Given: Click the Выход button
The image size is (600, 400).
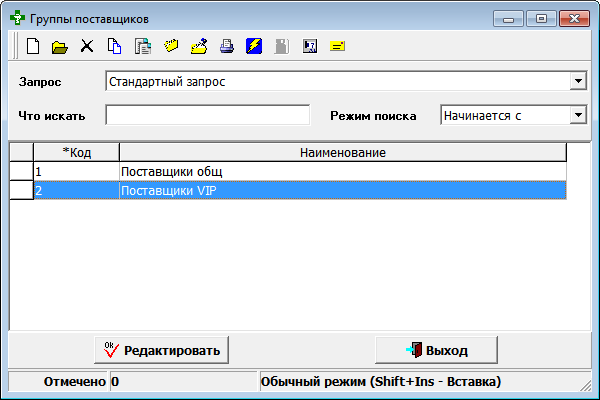Looking at the screenshot, I should (x=437, y=350).
